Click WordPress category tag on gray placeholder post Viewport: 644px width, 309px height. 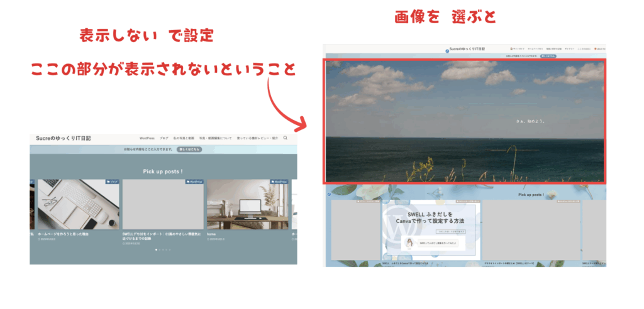(x=194, y=182)
